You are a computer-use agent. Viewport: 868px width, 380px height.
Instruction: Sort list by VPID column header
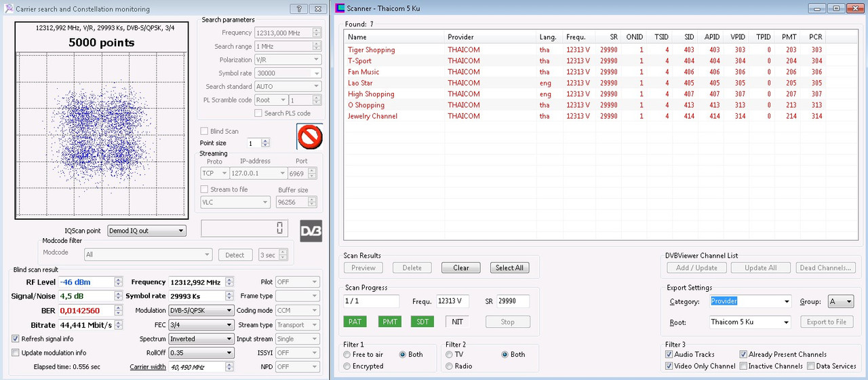736,37
